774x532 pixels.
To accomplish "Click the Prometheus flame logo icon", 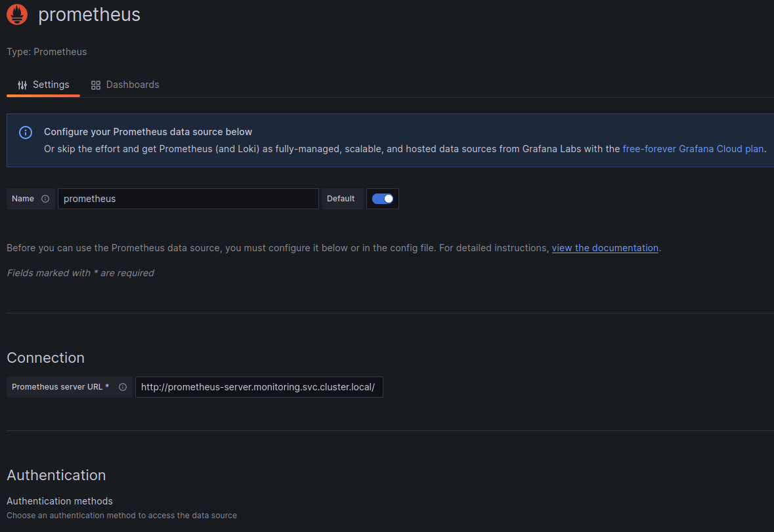I will tap(17, 14).
